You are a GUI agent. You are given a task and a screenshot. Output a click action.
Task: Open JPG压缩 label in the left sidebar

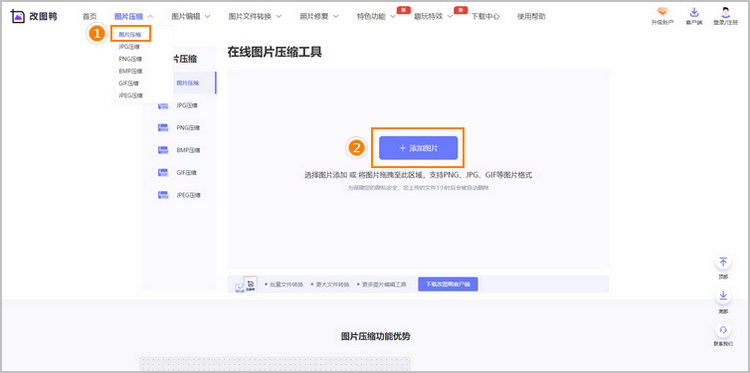188,105
